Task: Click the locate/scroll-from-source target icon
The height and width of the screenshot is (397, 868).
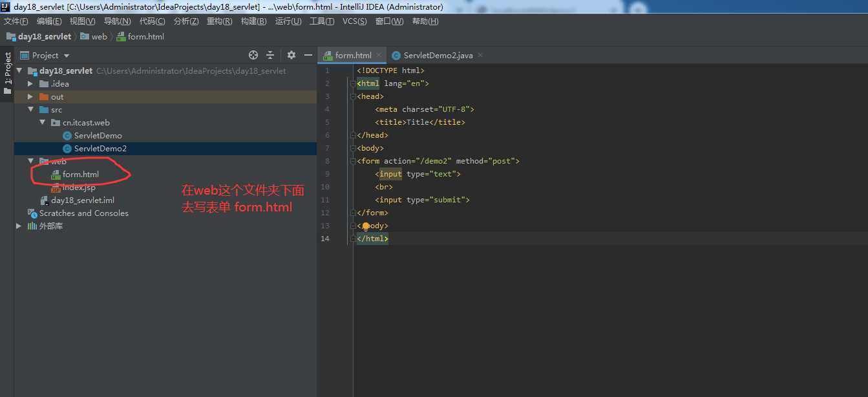Action: click(253, 55)
